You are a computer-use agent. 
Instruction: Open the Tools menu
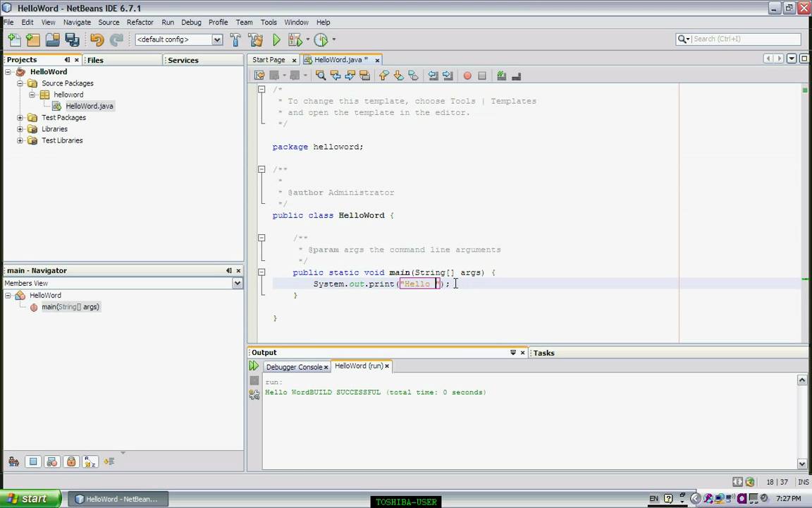coord(269,23)
